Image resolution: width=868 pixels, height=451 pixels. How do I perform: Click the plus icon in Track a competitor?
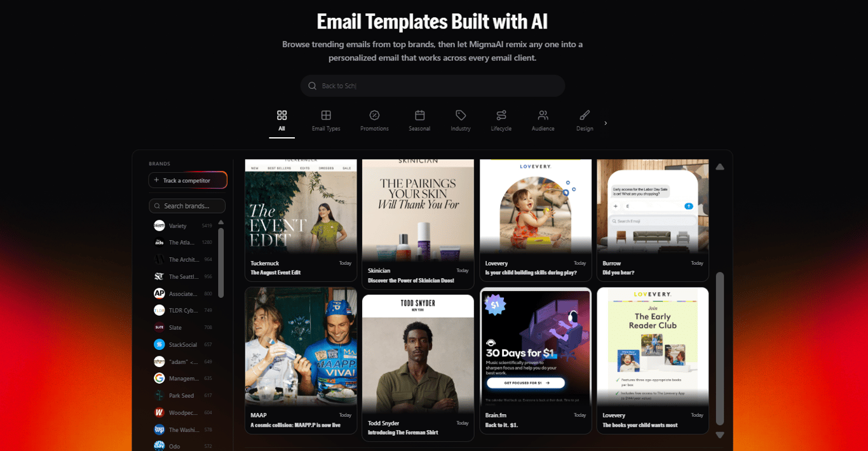(156, 180)
